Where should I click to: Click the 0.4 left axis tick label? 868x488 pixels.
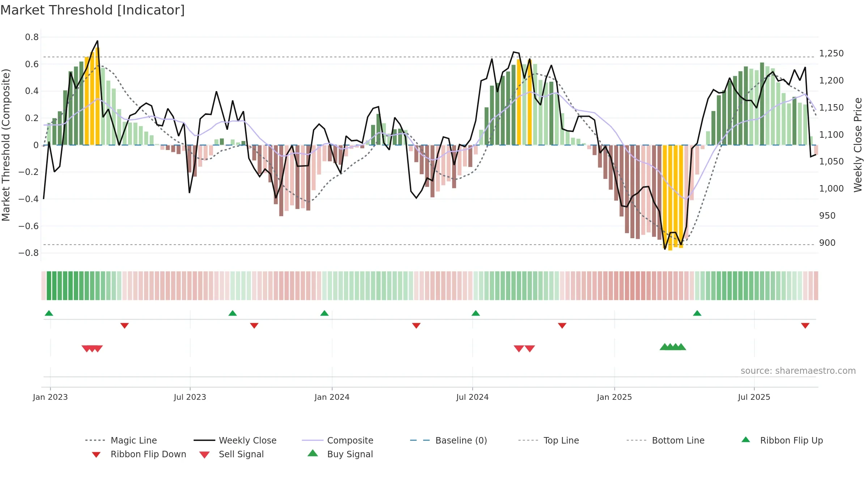point(32,91)
